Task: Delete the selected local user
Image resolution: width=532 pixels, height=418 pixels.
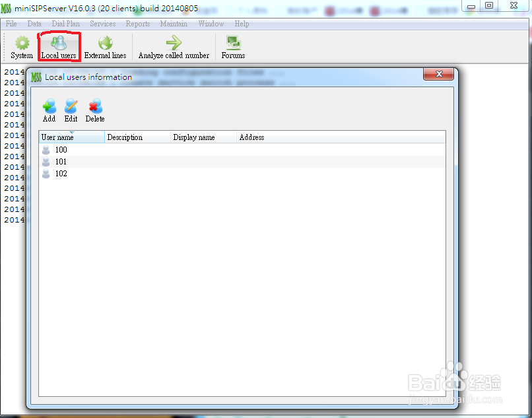Action: click(95, 111)
